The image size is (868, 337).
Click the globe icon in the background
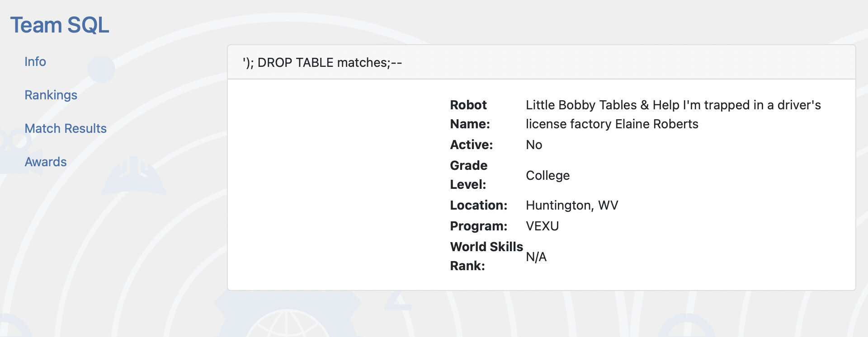(288, 323)
